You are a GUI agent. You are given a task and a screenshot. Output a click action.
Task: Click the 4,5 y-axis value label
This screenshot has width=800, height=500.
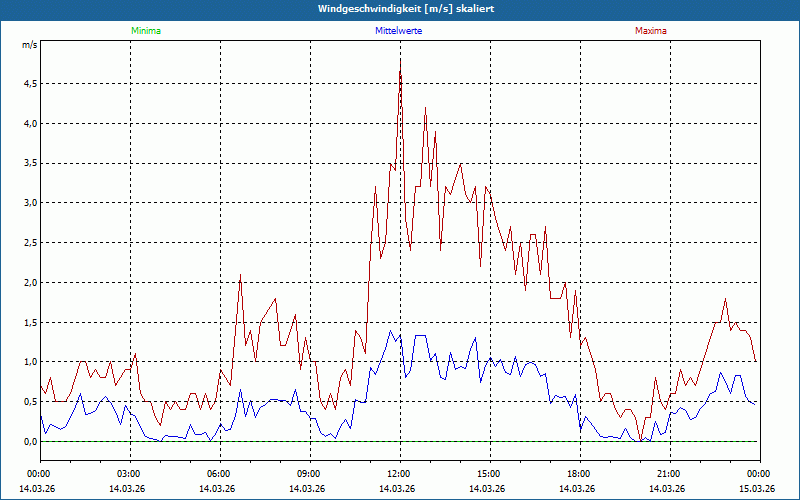click(30, 83)
